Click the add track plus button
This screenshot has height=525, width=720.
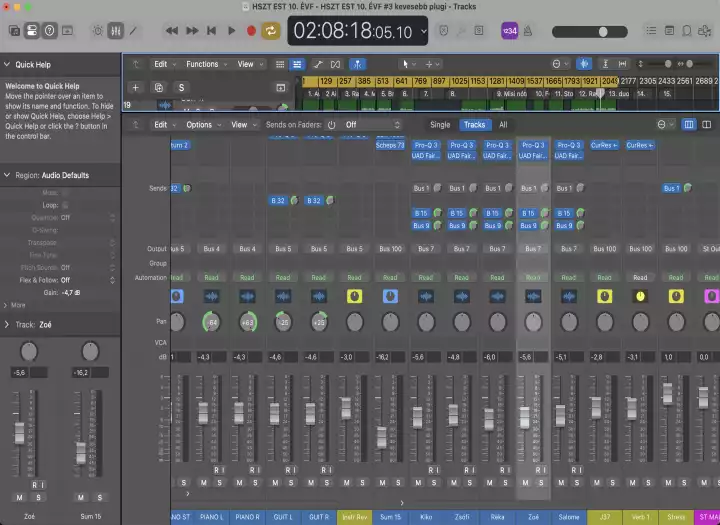pyautogui.click(x=136, y=87)
